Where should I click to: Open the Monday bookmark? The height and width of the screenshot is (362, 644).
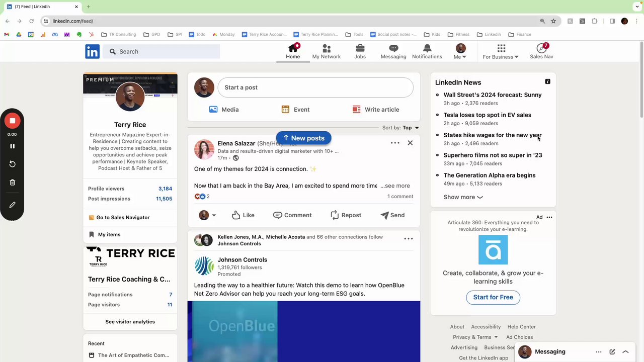[x=223, y=35]
